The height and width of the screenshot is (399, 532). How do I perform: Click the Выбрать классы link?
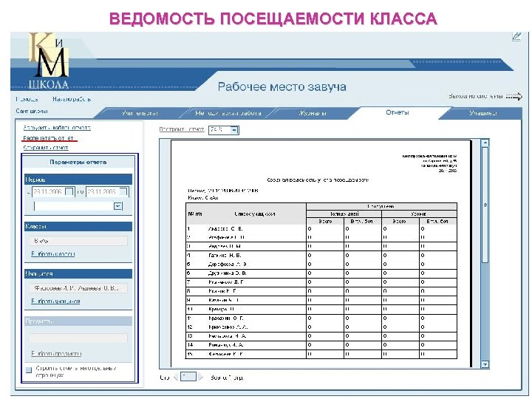(53, 253)
